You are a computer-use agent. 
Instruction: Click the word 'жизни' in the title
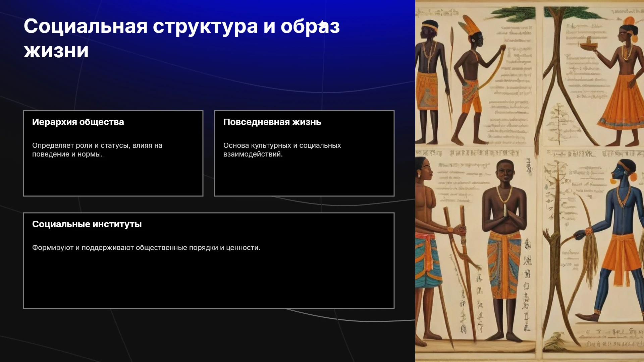(56, 51)
